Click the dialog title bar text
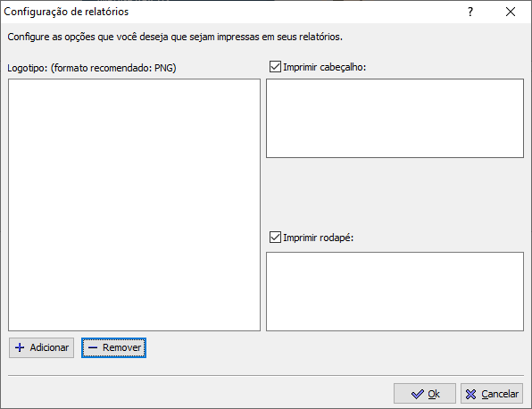 [66, 12]
